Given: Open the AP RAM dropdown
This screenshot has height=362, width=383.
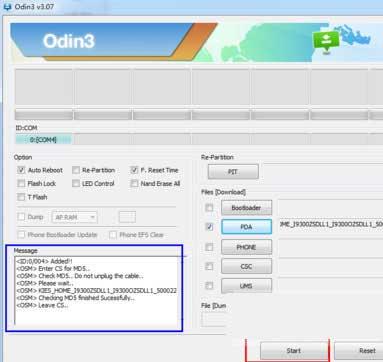Looking at the screenshot, I should pos(75,217).
